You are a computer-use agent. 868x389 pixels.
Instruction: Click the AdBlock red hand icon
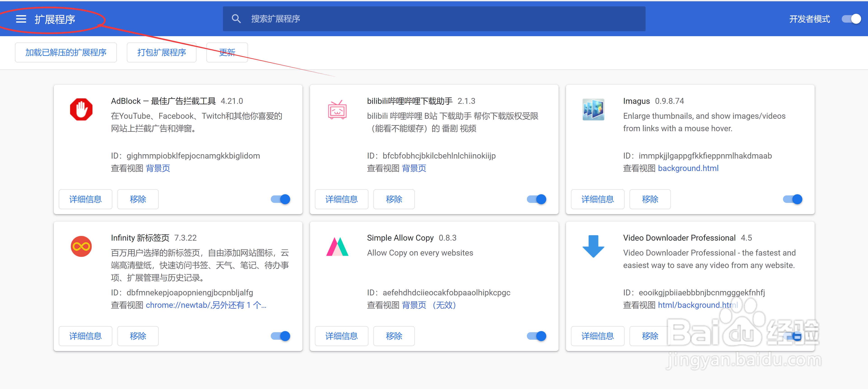[81, 109]
